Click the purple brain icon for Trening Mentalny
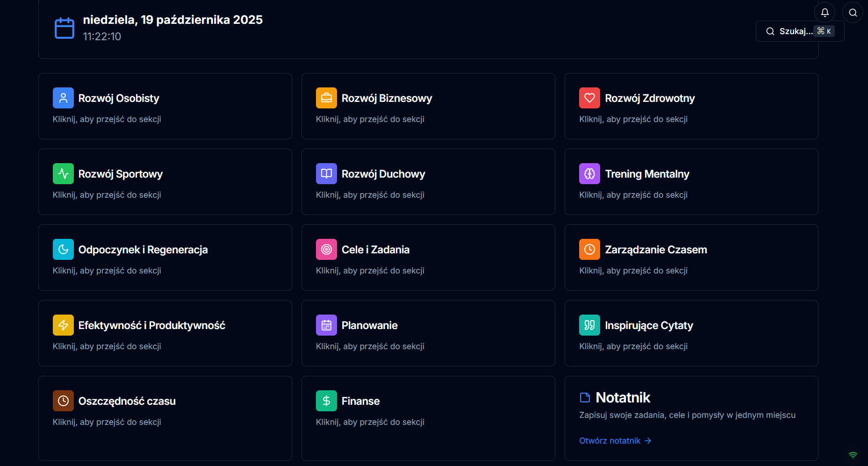The image size is (868, 466). pyautogui.click(x=589, y=174)
